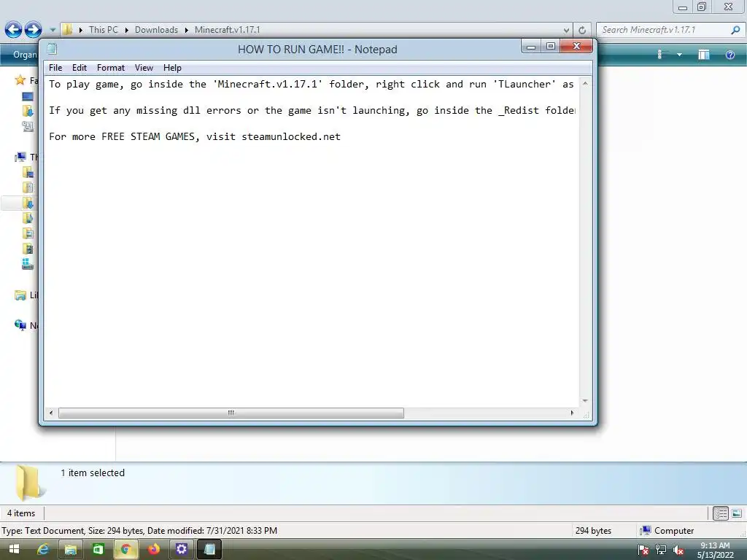This screenshot has width=747, height=560.
Task: Select Recent places icon under Favorites
Action: click(x=28, y=126)
